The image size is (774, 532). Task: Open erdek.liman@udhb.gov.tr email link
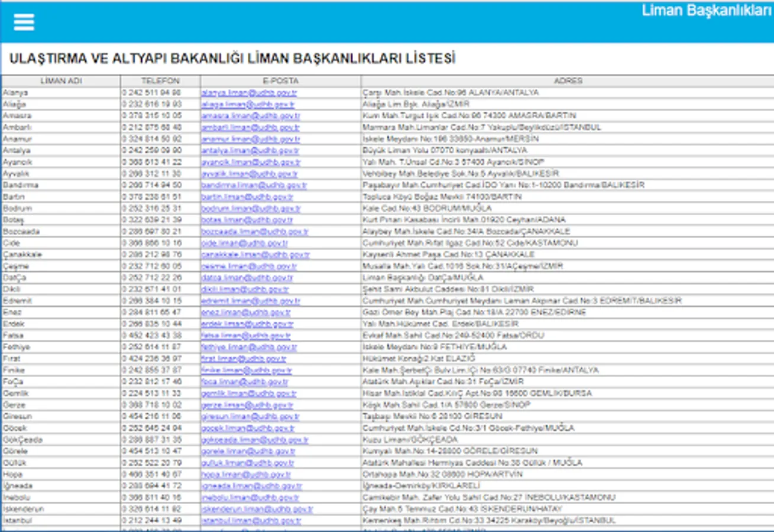tap(247, 324)
